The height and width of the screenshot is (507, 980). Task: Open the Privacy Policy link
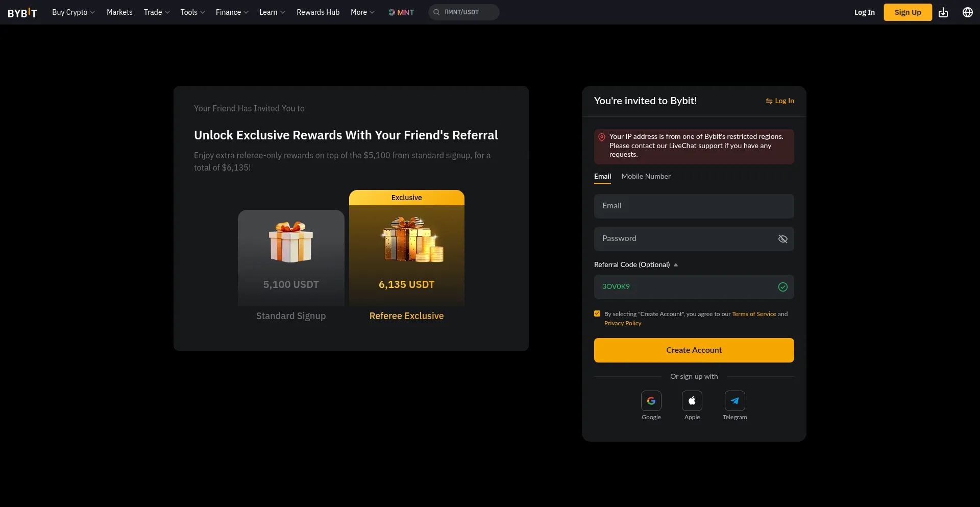[x=623, y=323]
